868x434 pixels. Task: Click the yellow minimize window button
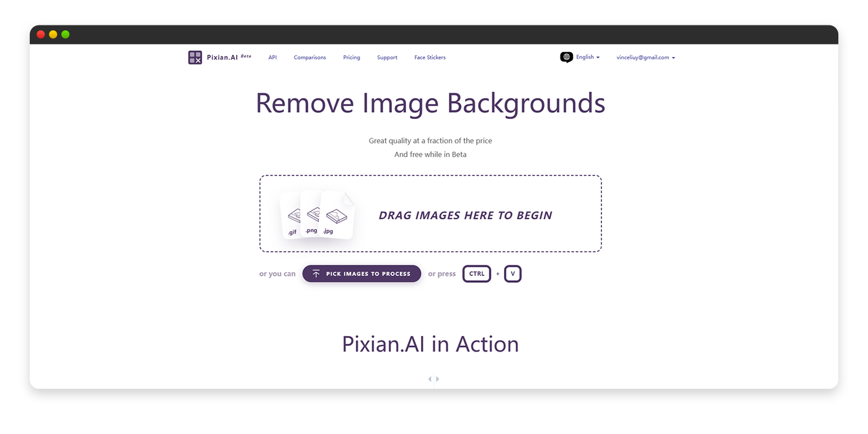coord(53,35)
